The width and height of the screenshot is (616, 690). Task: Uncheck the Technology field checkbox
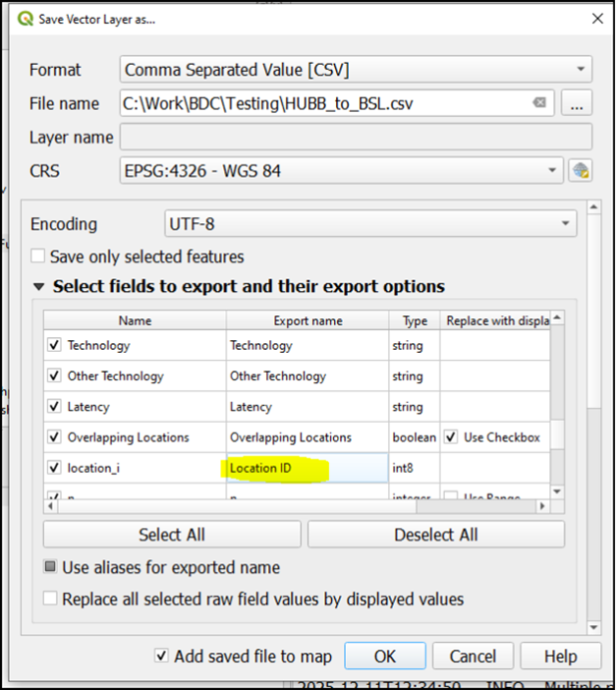click(54, 345)
